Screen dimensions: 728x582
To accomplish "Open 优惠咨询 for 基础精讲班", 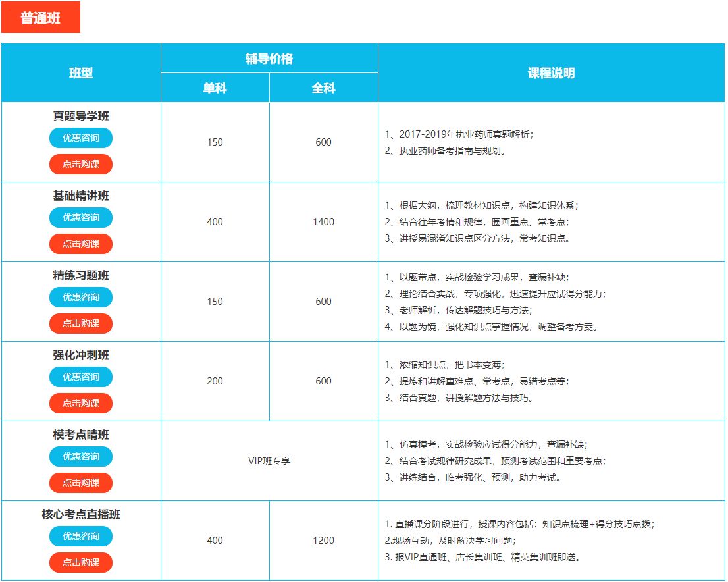I will pyautogui.click(x=81, y=218).
